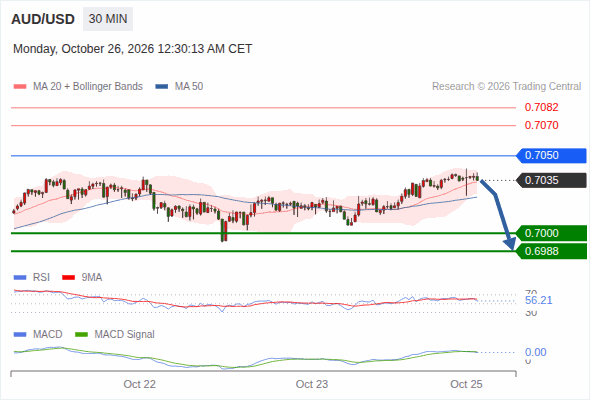Image resolution: width=590 pixels, height=400 pixels.
Task: Click the MACD Signal legend label
Action: (125, 335)
